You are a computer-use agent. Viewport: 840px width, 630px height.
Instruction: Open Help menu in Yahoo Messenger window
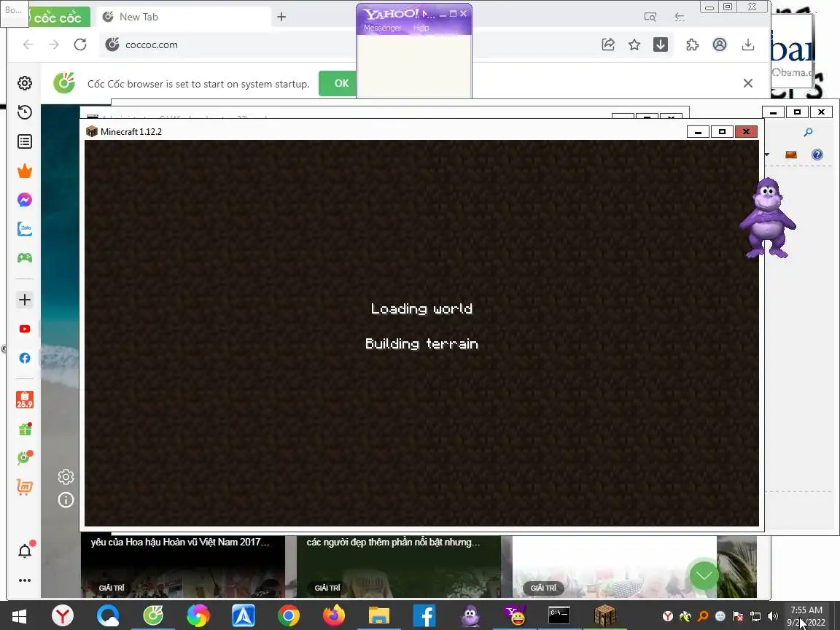[421, 28]
